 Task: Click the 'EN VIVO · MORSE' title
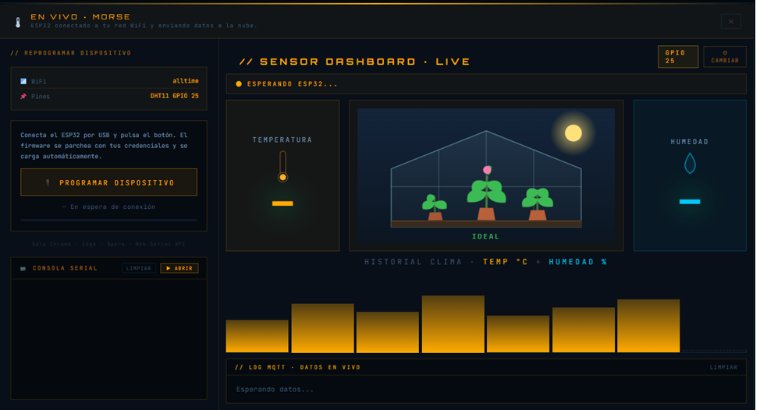[80, 17]
